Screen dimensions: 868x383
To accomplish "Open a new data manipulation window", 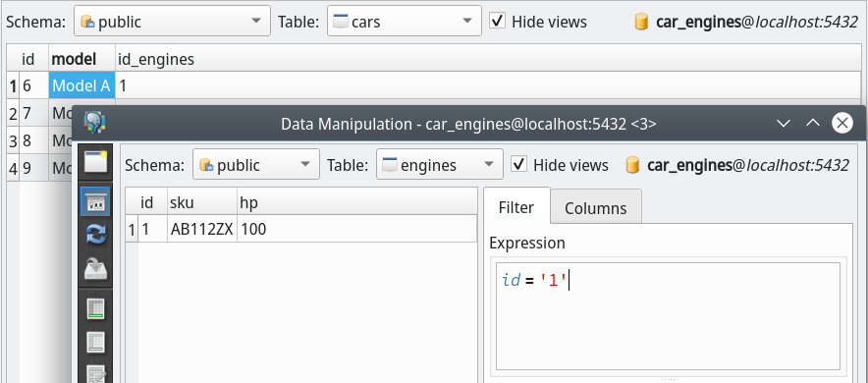I will pos(96,163).
